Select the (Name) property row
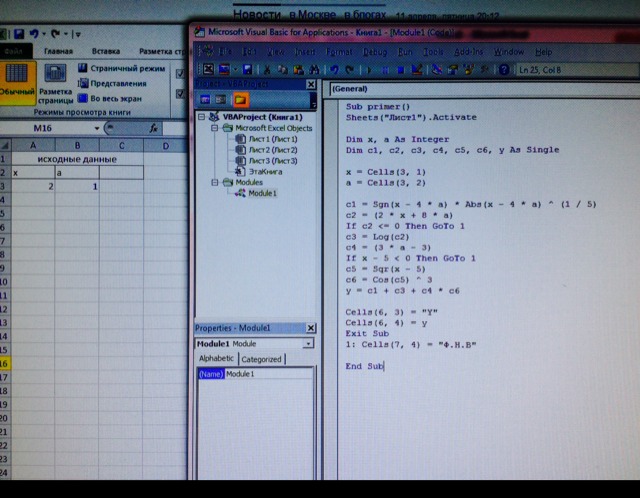 (x=256, y=374)
